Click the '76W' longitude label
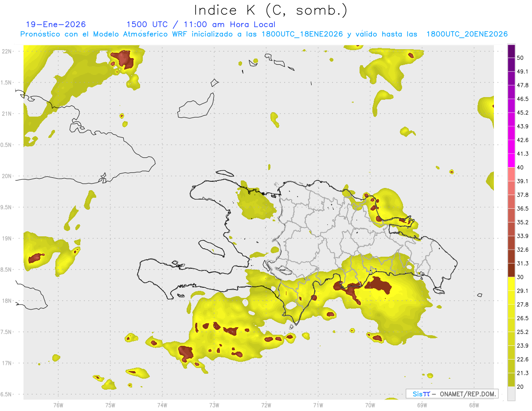 tap(58, 405)
